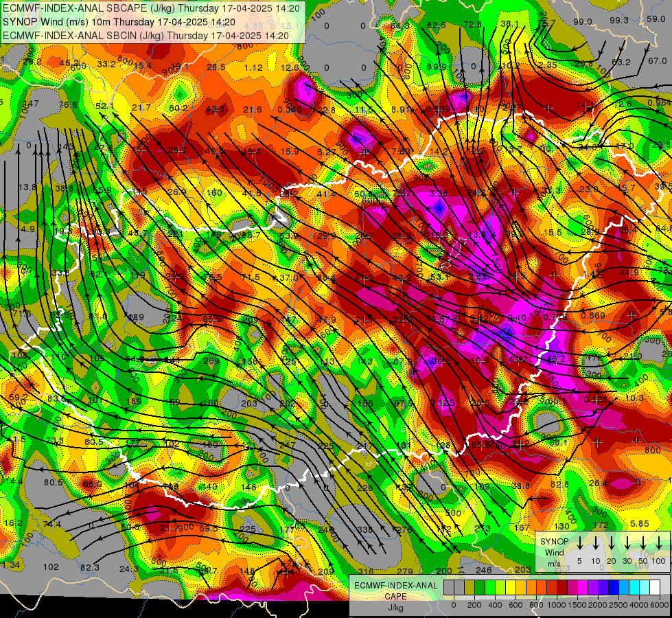Screen dimensions: 672x618
Task: Click the '2500' CAPE scale label
Action: [x=619, y=605]
